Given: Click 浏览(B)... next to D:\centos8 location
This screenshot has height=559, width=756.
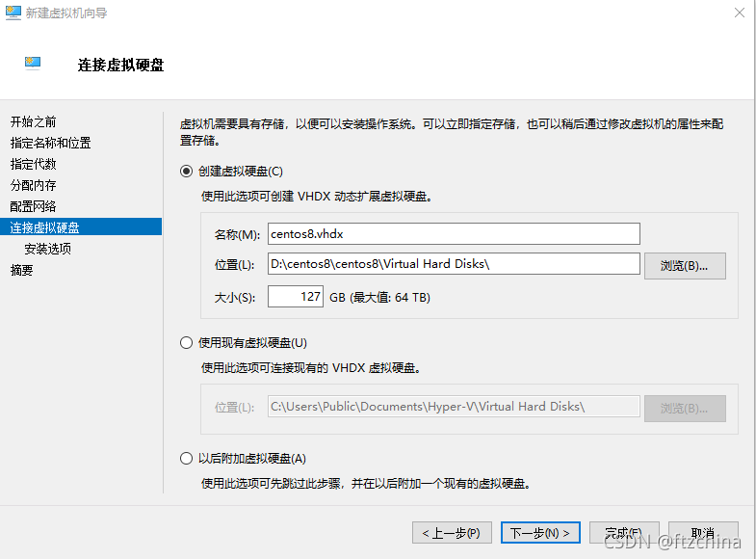Looking at the screenshot, I should click(x=685, y=266).
